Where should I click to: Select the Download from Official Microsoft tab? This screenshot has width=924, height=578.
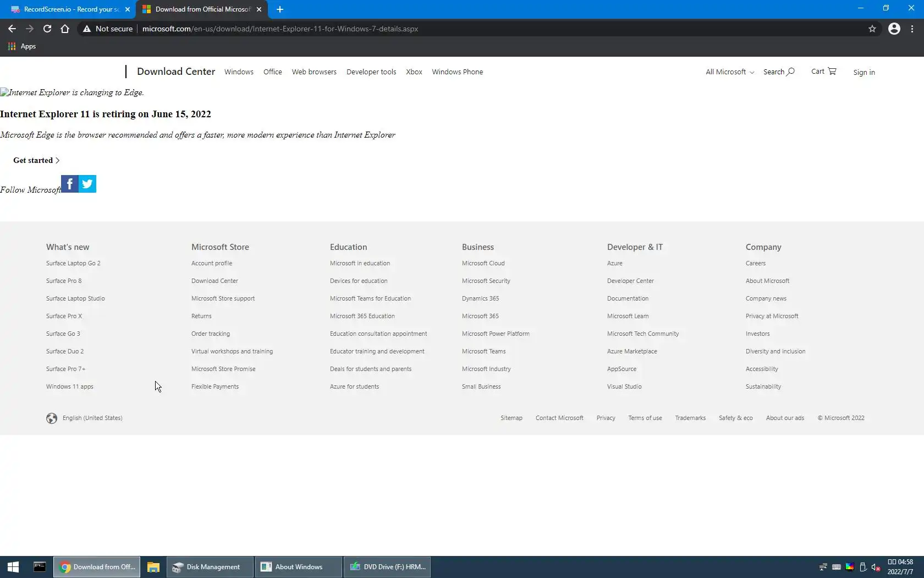202,9
